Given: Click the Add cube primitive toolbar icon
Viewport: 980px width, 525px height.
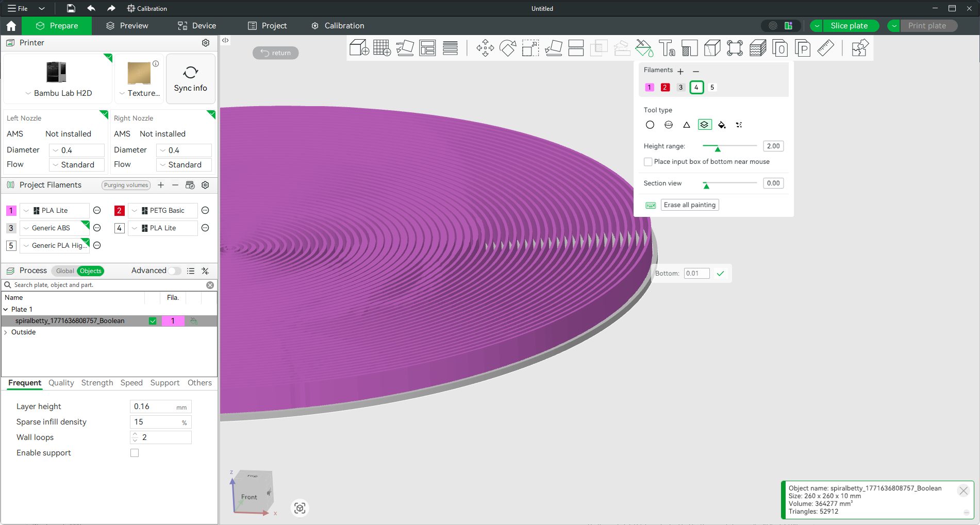Looking at the screenshot, I should [359, 48].
